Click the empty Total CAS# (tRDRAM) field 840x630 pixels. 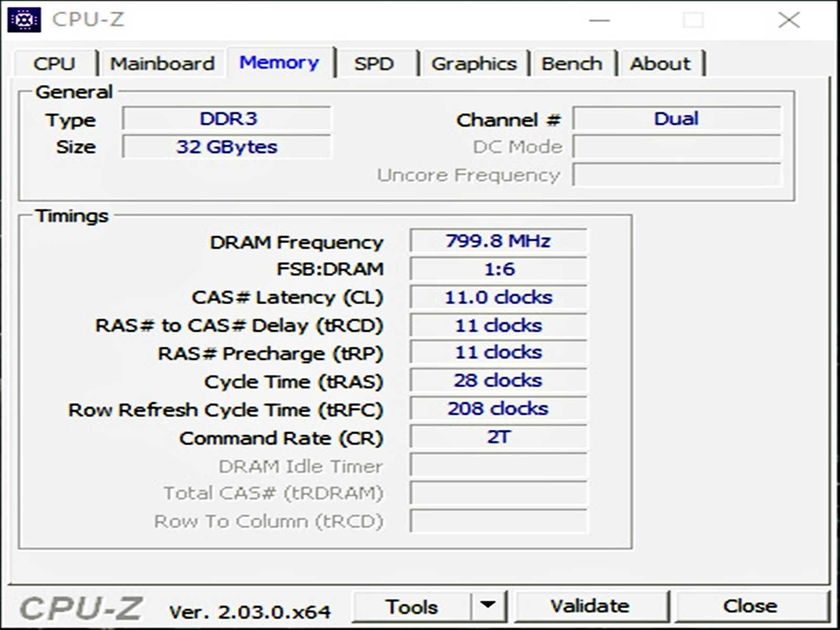498,493
